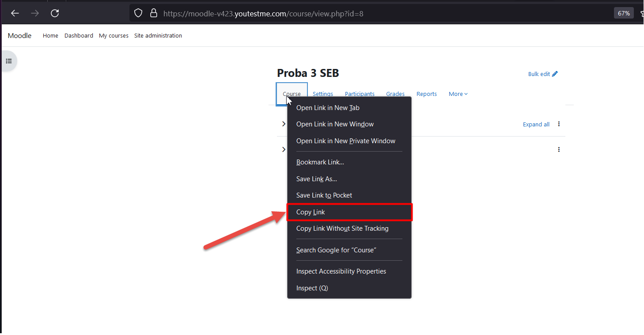Viewport: 644px width, 335px height.
Task: Click the 67% zoom level indicator
Action: pos(624,13)
